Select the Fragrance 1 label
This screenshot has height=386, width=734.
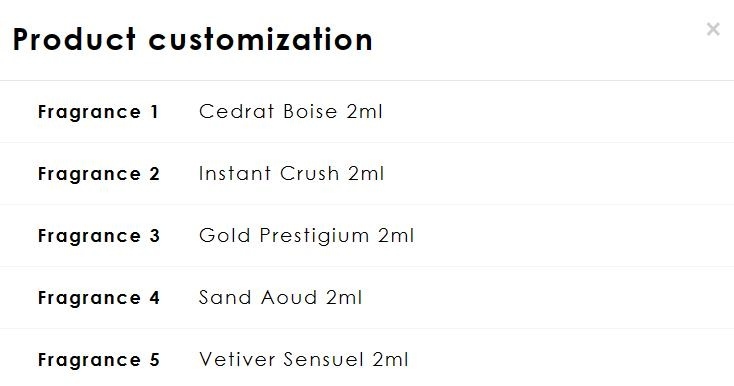(x=98, y=112)
